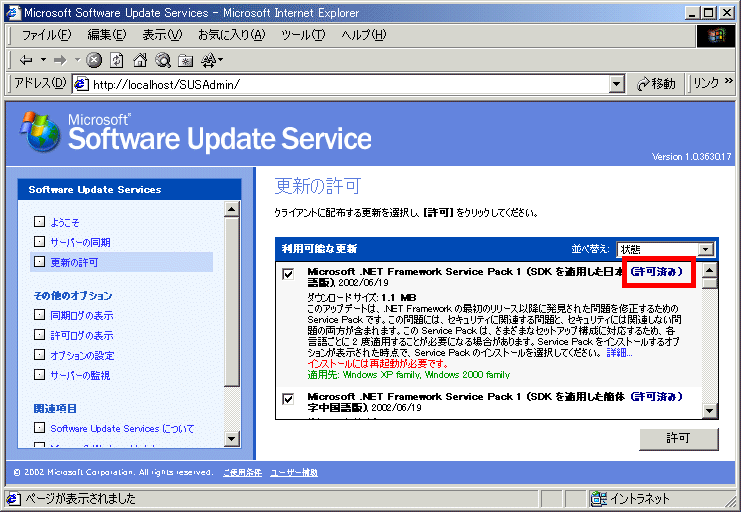
Task: Click the ご使用条件 footer link
Action: tap(242, 472)
